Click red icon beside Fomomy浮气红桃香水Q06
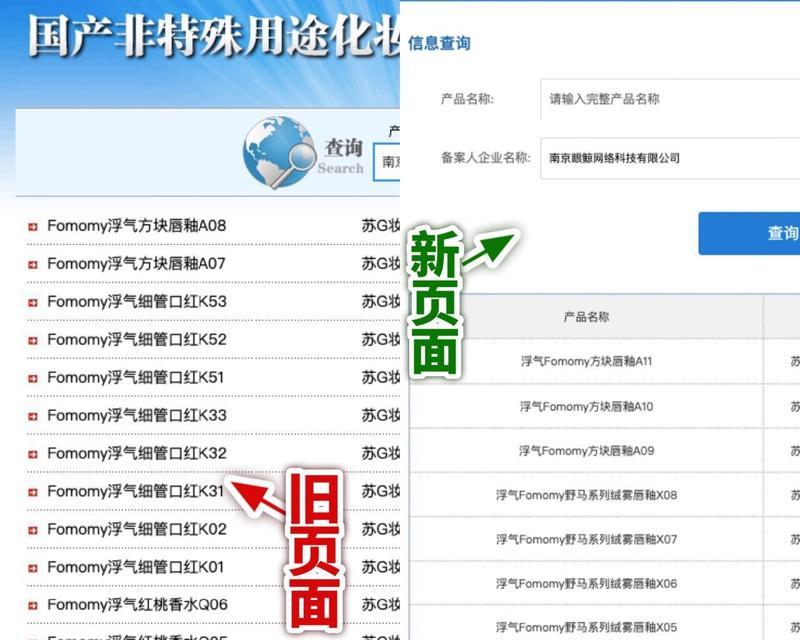 [33, 606]
